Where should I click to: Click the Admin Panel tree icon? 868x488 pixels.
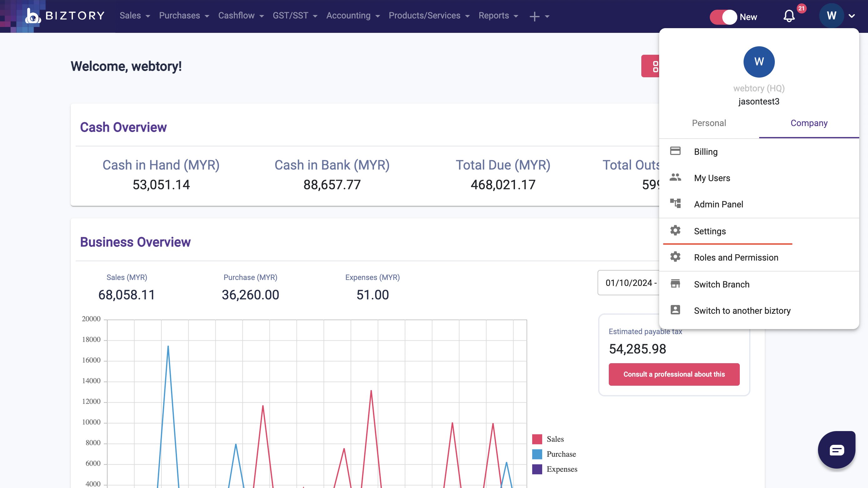[x=675, y=204]
